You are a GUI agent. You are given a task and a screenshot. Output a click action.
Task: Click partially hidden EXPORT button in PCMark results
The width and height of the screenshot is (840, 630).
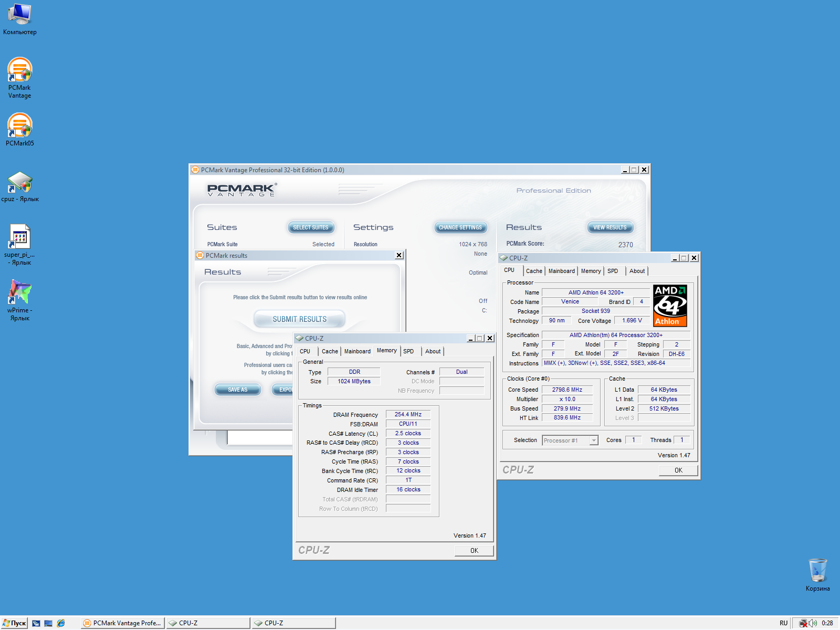[x=282, y=390]
